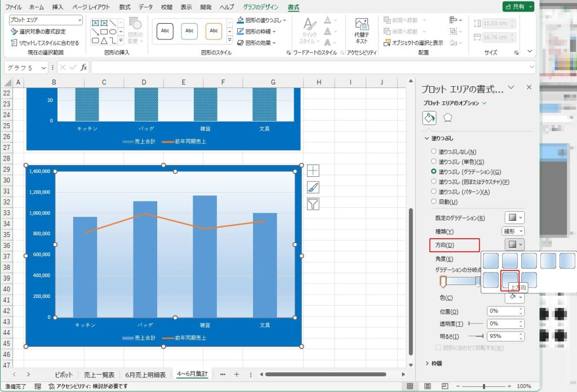Choose the Solid fill radio option
This screenshot has width=577, height=392.
coord(433,161)
